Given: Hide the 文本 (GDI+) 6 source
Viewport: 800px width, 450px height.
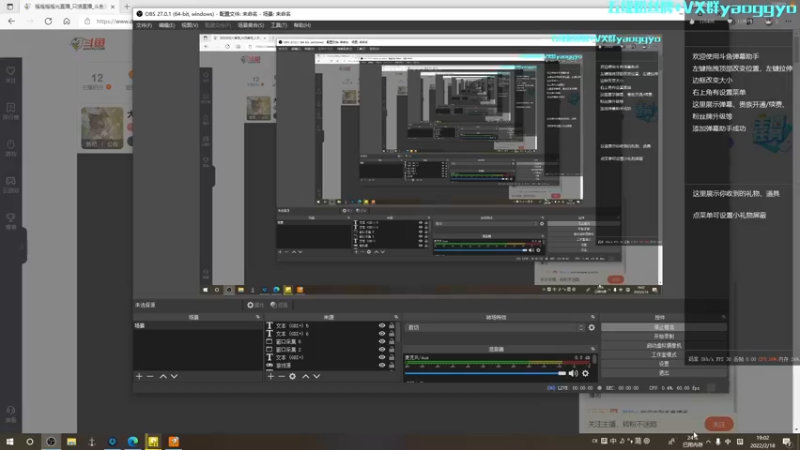Looking at the screenshot, I should pyautogui.click(x=382, y=334).
